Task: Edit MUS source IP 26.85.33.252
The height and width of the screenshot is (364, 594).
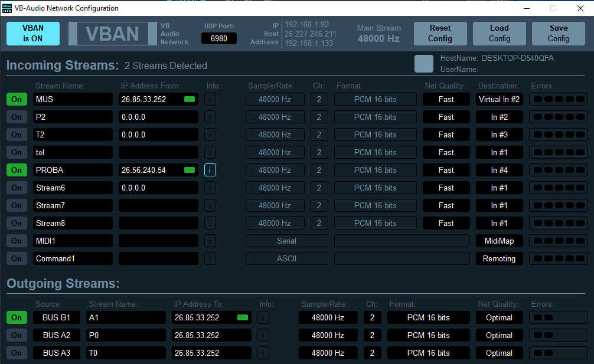Action: click(x=158, y=99)
